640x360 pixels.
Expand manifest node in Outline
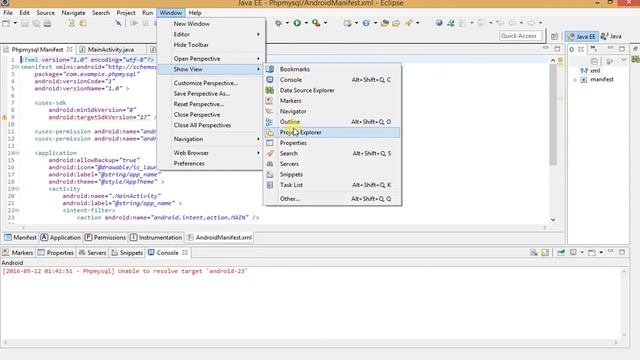[575, 80]
